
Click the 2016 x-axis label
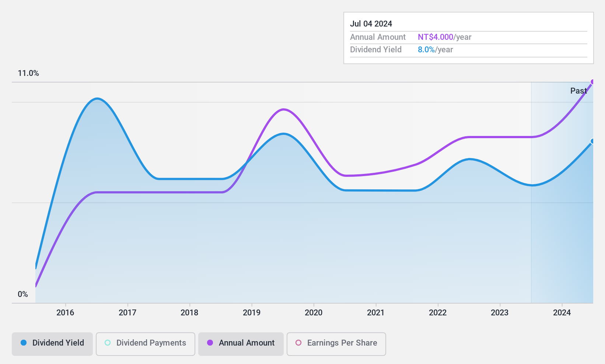[x=65, y=313]
